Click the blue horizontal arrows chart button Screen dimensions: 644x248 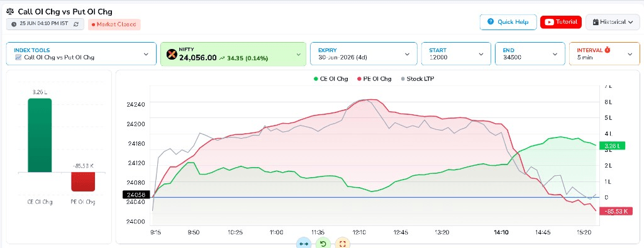pos(304,244)
